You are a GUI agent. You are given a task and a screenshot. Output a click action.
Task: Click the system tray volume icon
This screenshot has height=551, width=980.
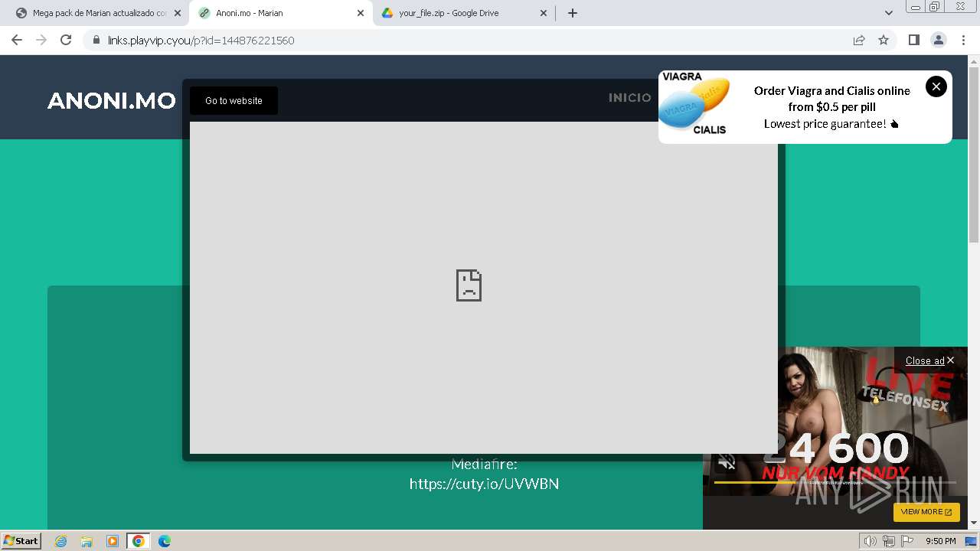[x=871, y=541]
